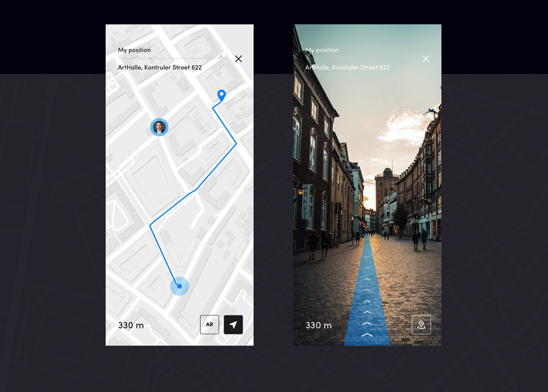Tap the "330 m" distance on map screen
Viewport: 548px width, 392px height.
point(131,325)
